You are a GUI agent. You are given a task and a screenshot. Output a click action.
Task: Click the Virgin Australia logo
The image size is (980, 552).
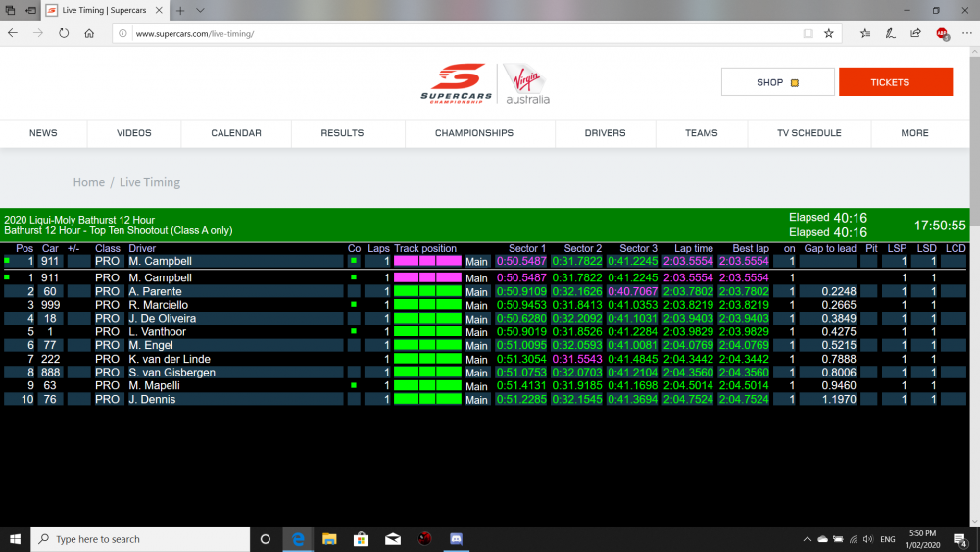click(x=527, y=83)
